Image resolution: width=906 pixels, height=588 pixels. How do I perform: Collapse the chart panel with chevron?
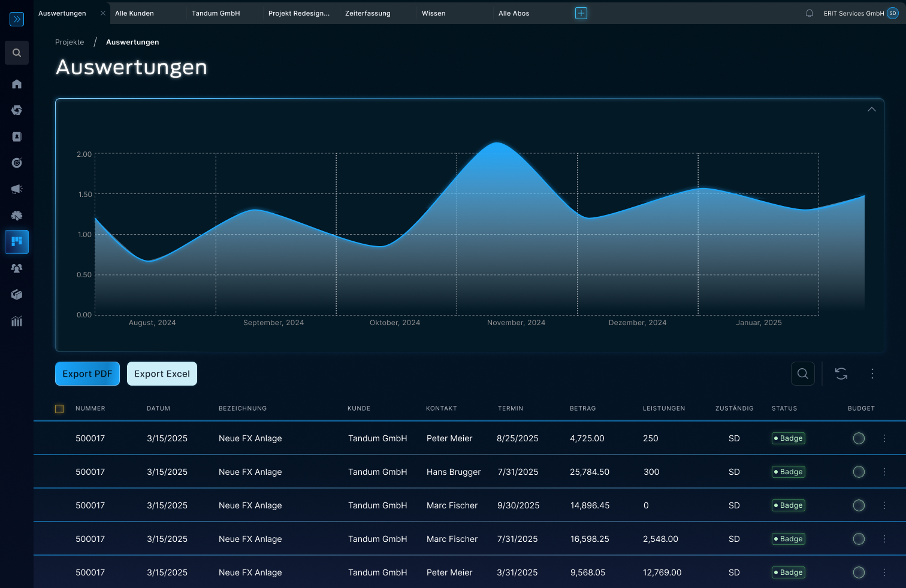click(872, 110)
